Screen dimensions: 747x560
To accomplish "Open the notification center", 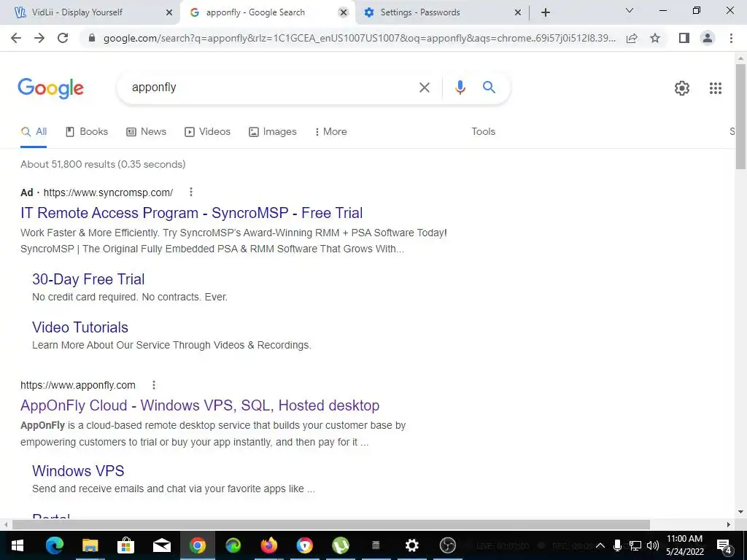I will pos(724,546).
